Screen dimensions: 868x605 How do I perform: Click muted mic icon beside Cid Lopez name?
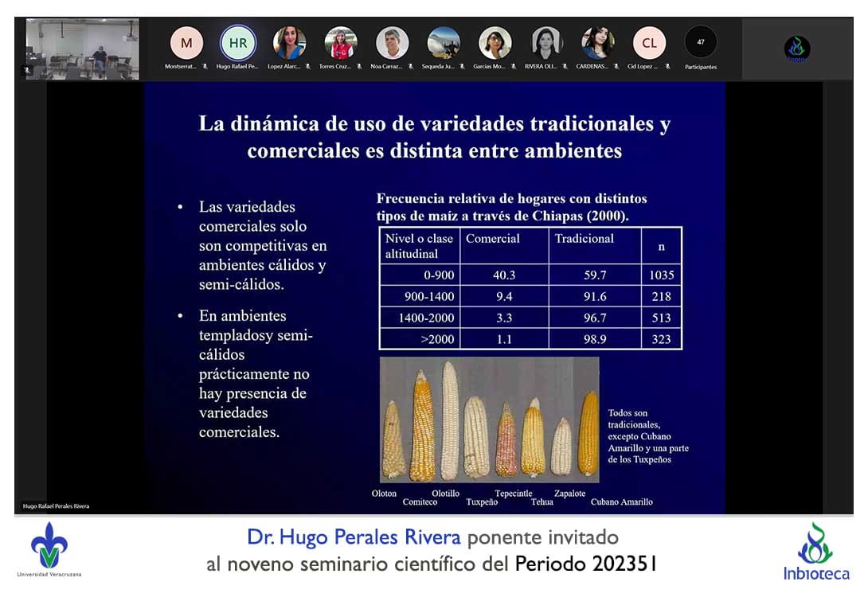(x=667, y=67)
